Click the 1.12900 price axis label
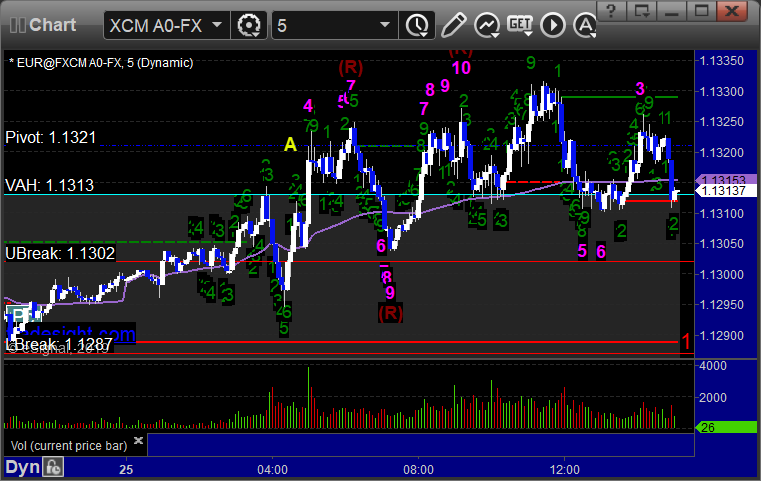Screen dimensions: 761x481 pos(721,335)
